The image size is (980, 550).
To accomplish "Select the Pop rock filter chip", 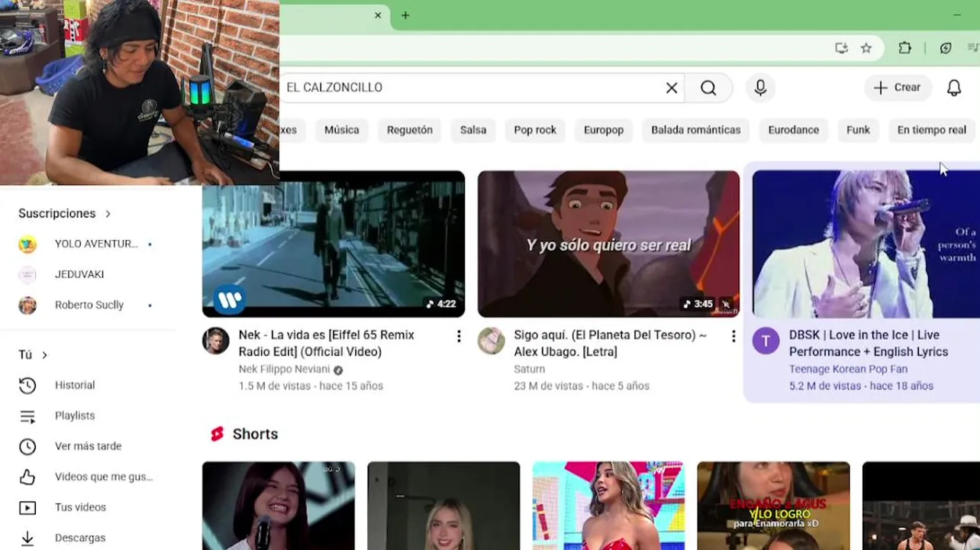I will [535, 130].
